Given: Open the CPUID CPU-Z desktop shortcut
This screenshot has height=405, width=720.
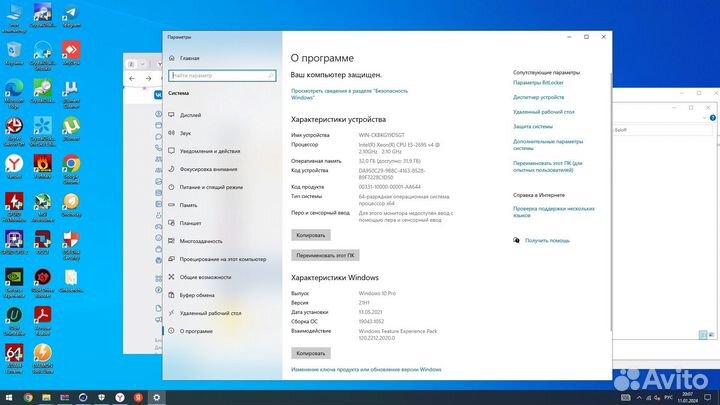Looking at the screenshot, I should (x=14, y=242).
